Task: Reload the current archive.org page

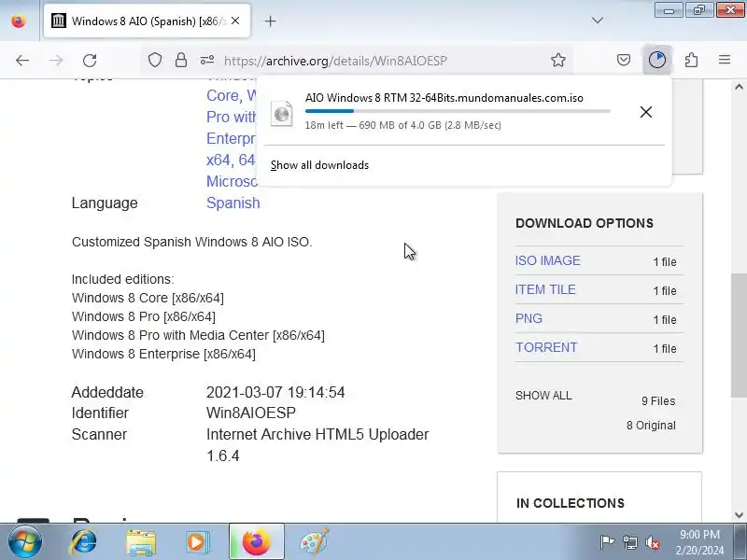Action: 90,61
